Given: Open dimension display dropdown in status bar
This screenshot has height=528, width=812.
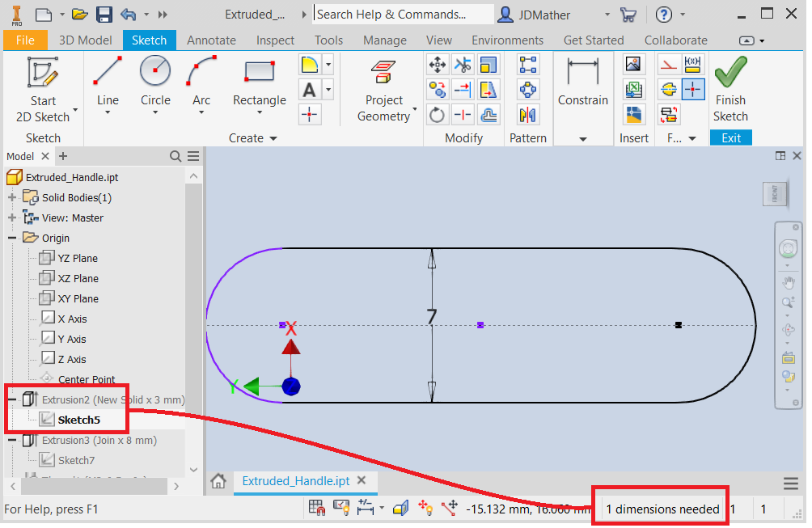Looking at the screenshot, I should tap(382, 508).
